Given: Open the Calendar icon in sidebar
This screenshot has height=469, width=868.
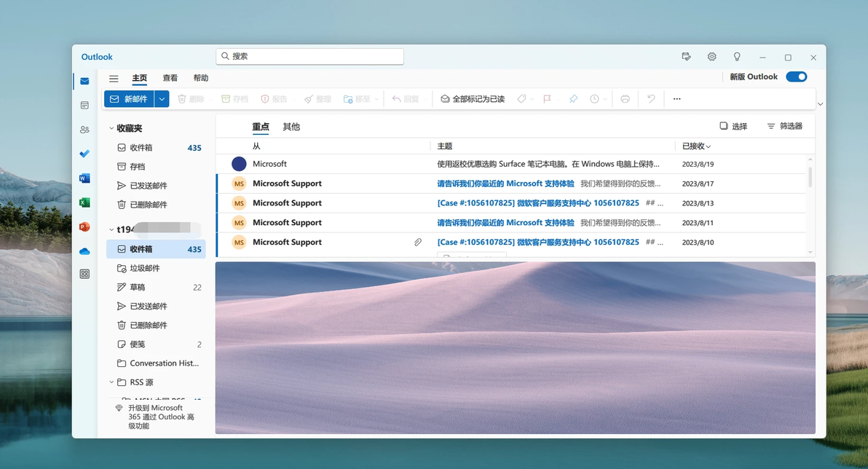Looking at the screenshot, I should [84, 105].
